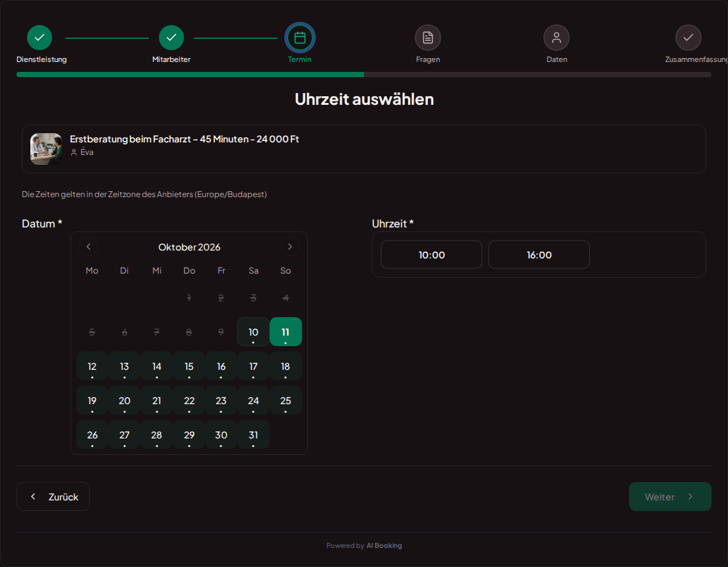
Task: Pick October 10 in the calendar
Action: click(x=253, y=332)
